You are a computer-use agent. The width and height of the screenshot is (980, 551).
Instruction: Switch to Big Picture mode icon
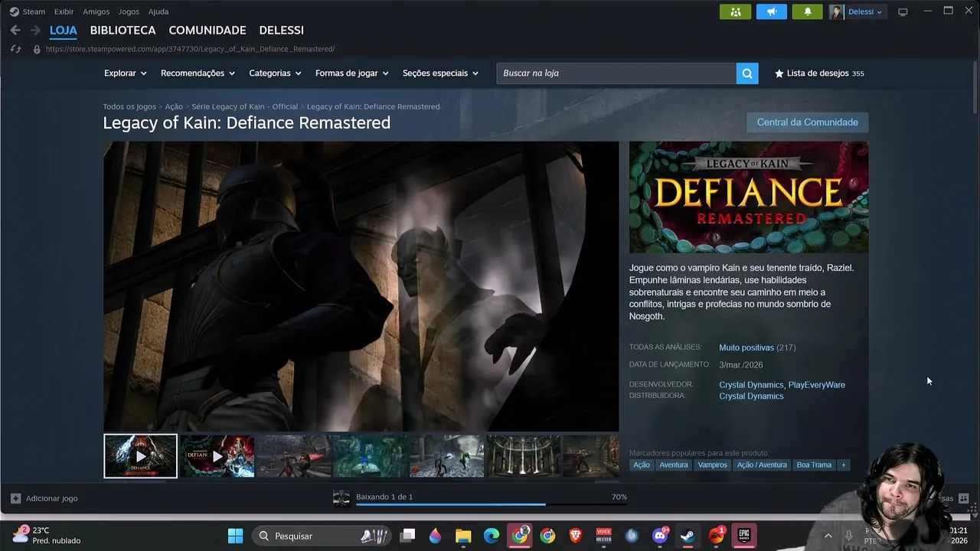click(903, 11)
